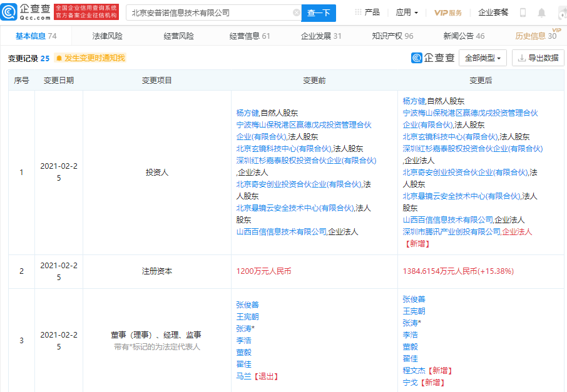Select the 企业发展 tab
The height and width of the screenshot is (392, 567).
[x=321, y=36]
